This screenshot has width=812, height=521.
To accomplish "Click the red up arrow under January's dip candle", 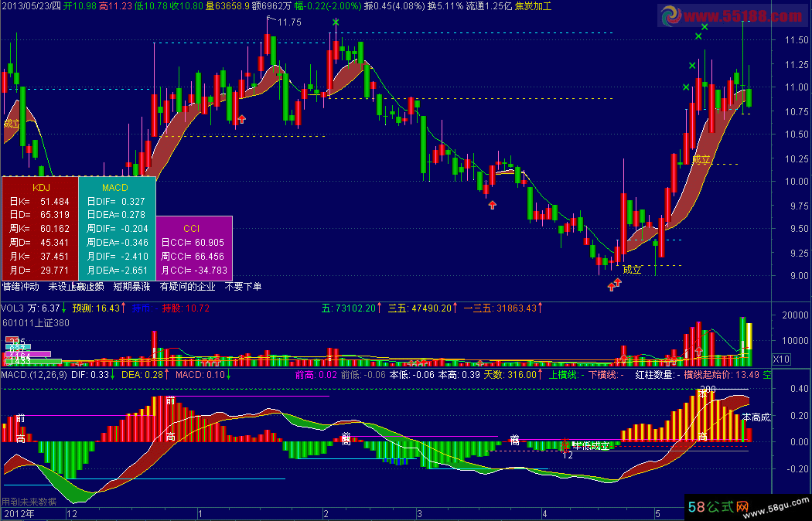I will pos(241,120).
